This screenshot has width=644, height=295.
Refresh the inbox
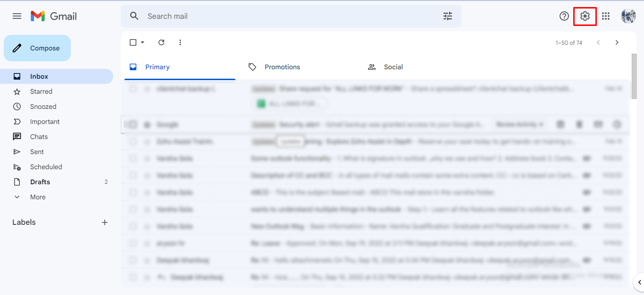pyautogui.click(x=161, y=42)
